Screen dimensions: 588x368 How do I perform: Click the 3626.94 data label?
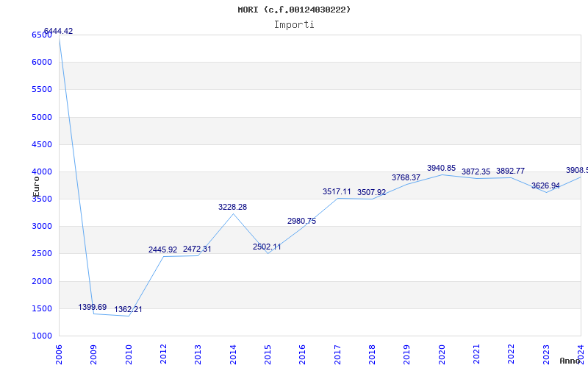coord(545,185)
